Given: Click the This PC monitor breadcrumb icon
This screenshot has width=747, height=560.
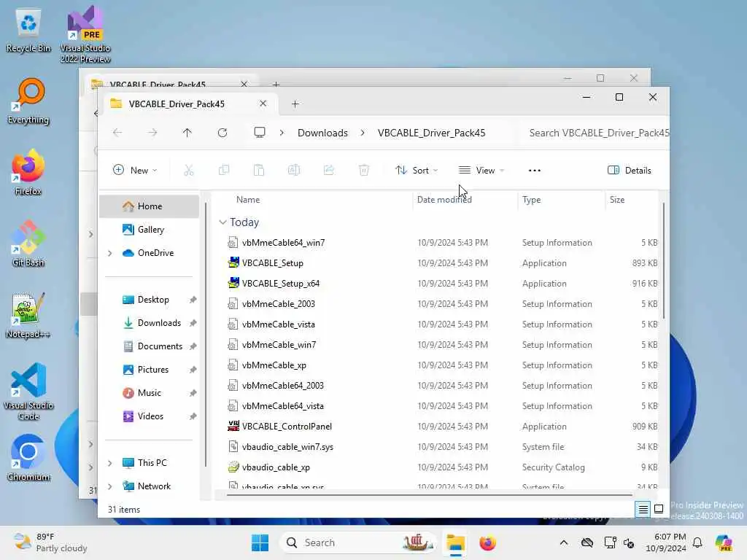Looking at the screenshot, I should [260, 133].
